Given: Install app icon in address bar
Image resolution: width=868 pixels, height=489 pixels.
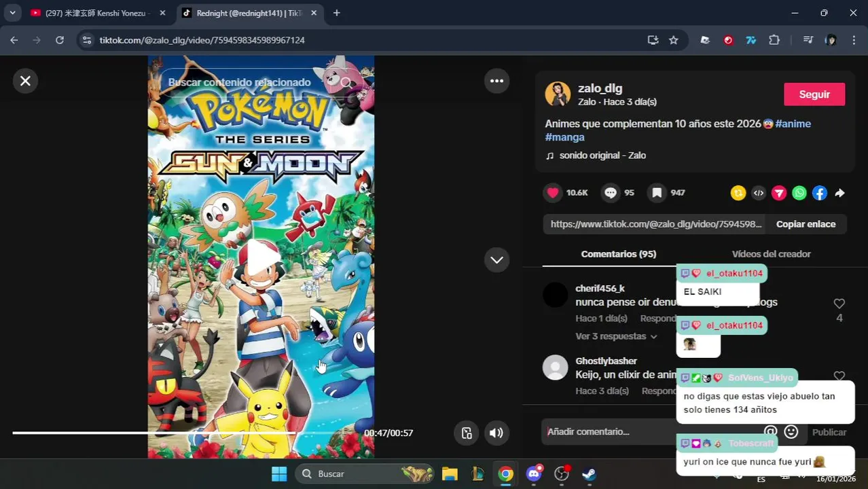Looking at the screenshot, I should pyautogui.click(x=653, y=40).
